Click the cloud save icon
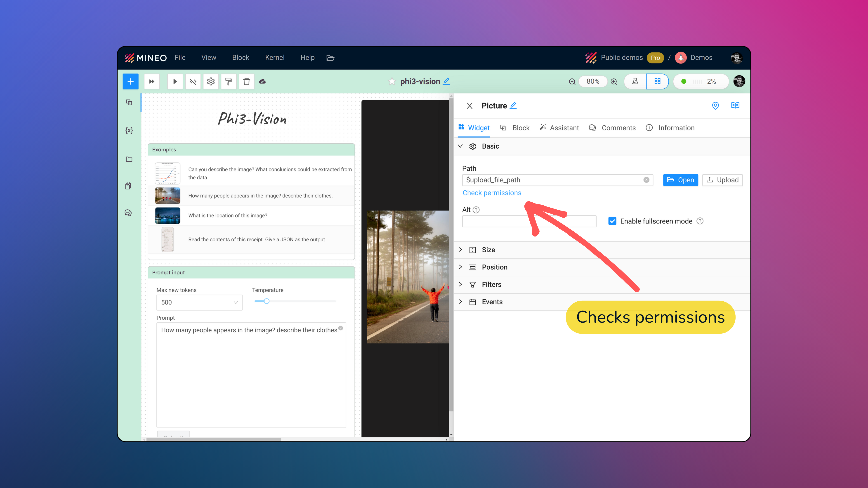Viewport: 868px width, 488px height. coord(262,82)
